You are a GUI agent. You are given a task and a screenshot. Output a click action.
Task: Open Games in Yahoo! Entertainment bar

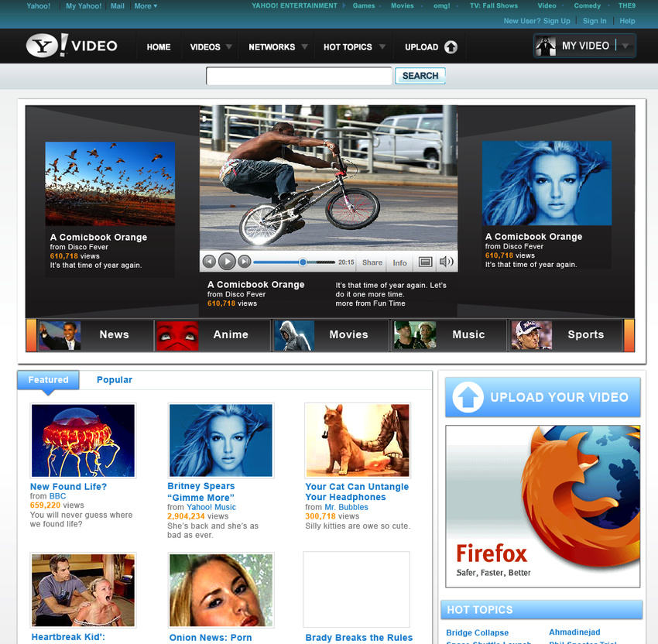coord(363,5)
